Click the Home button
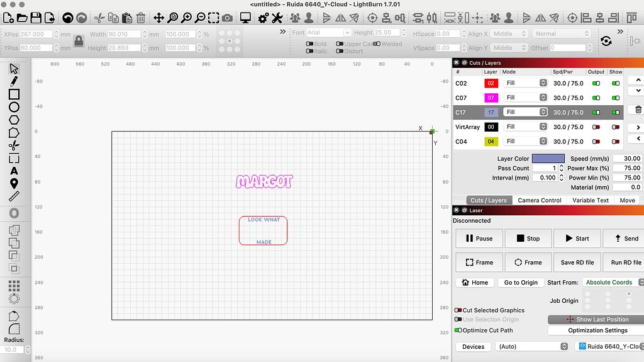This screenshot has width=644, height=362. pos(475,283)
